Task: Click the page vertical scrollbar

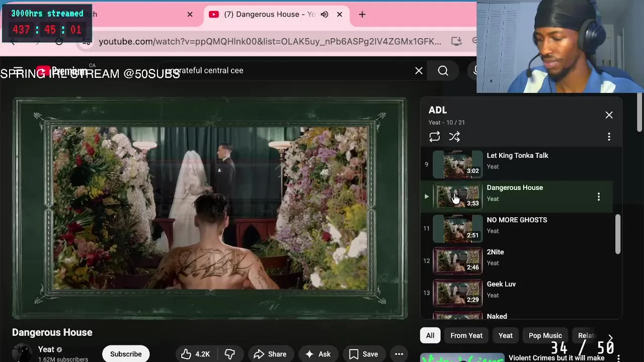Action: click(x=639, y=112)
